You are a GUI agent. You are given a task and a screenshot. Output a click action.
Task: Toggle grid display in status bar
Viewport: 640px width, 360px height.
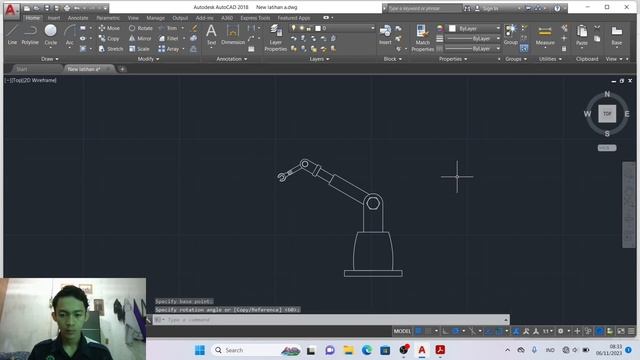418,331
